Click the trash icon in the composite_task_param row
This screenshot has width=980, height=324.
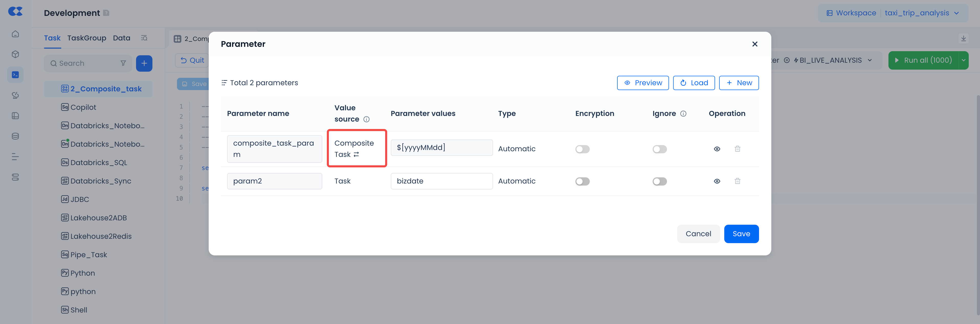tap(737, 149)
